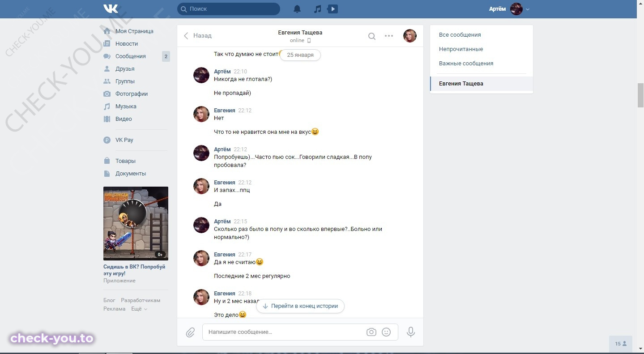644x354 pixels.
Task: Click the Друзья person icon
Action: click(x=107, y=69)
